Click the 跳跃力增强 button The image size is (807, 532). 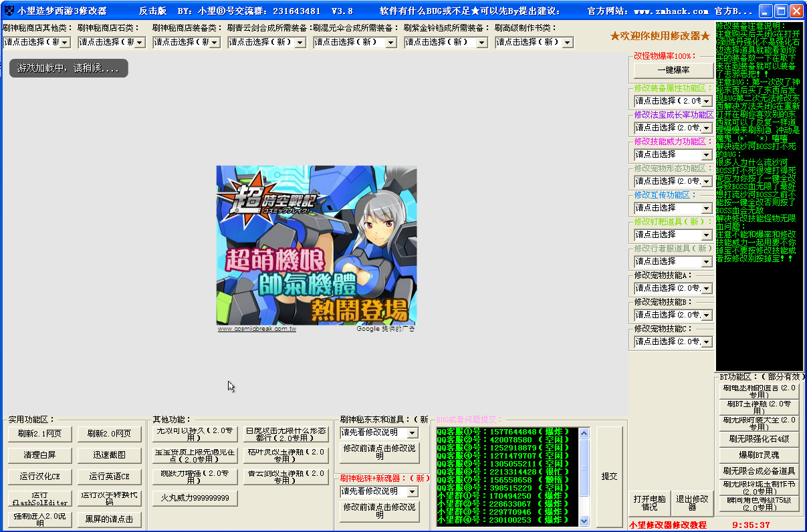point(195,477)
